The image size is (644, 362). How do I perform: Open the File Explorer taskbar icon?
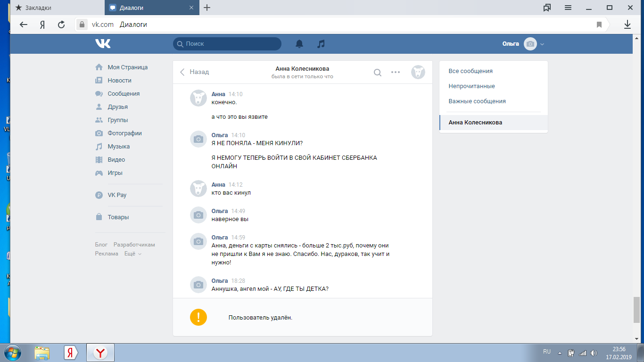tap(42, 353)
